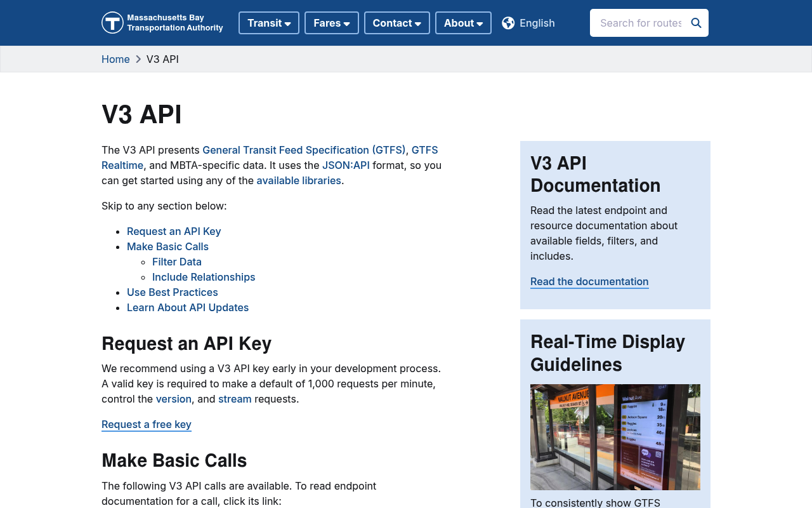Viewport: 812px width, 508px height.
Task: Jump to the Request an API Key section link
Action: (174, 231)
